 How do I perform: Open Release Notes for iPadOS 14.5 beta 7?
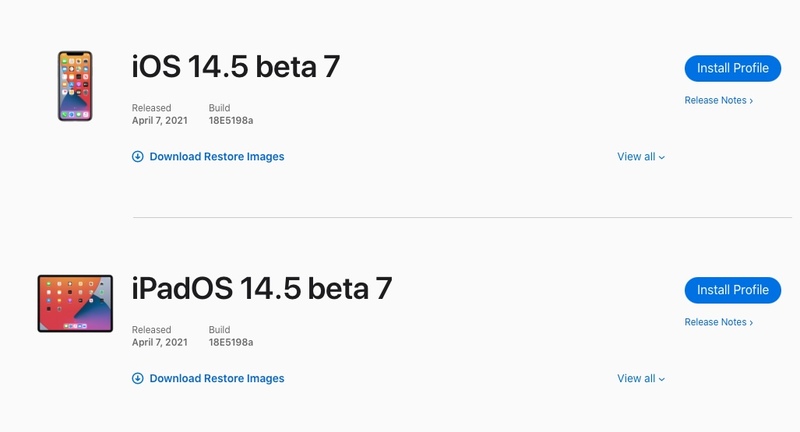pos(718,322)
